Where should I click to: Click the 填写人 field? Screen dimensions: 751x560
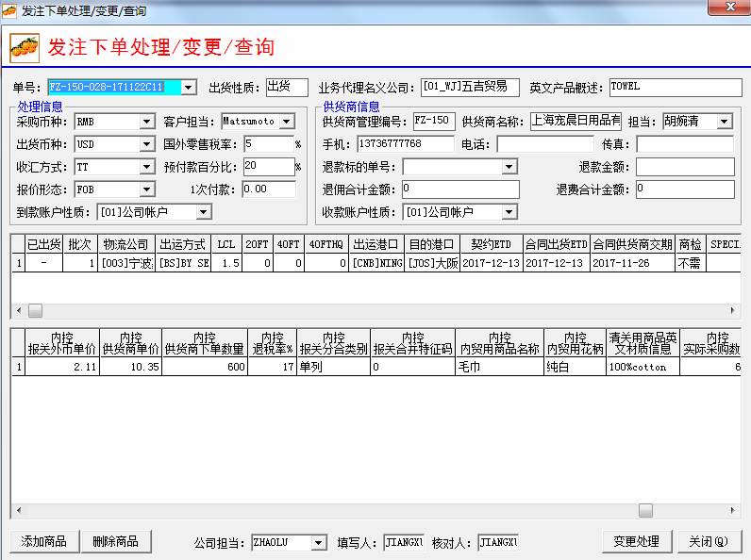pyautogui.click(x=404, y=543)
